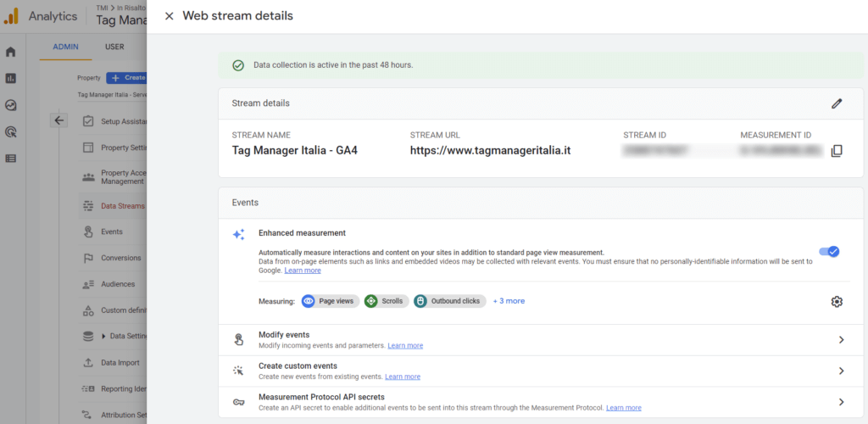Open Create custom events chevron

[841, 371]
